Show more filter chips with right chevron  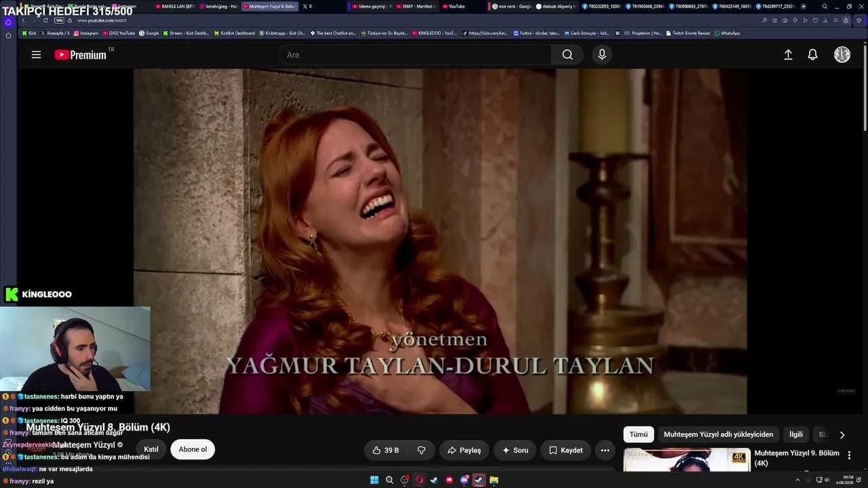[842, 434]
